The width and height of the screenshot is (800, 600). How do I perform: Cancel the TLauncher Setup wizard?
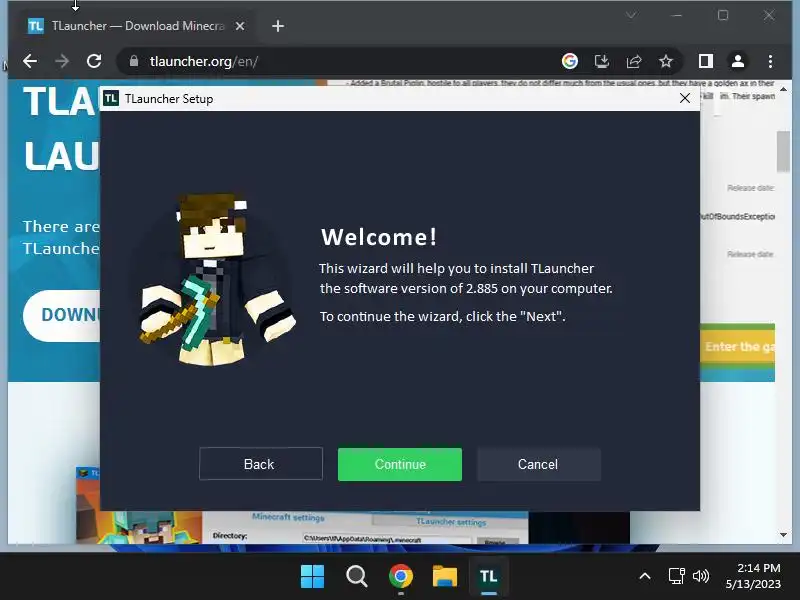(x=539, y=464)
